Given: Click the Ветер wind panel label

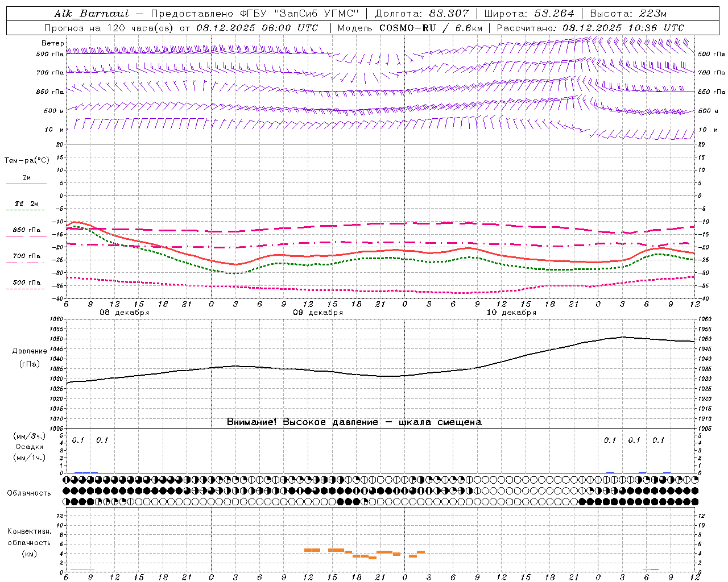Looking at the screenshot, I should click(52, 43).
